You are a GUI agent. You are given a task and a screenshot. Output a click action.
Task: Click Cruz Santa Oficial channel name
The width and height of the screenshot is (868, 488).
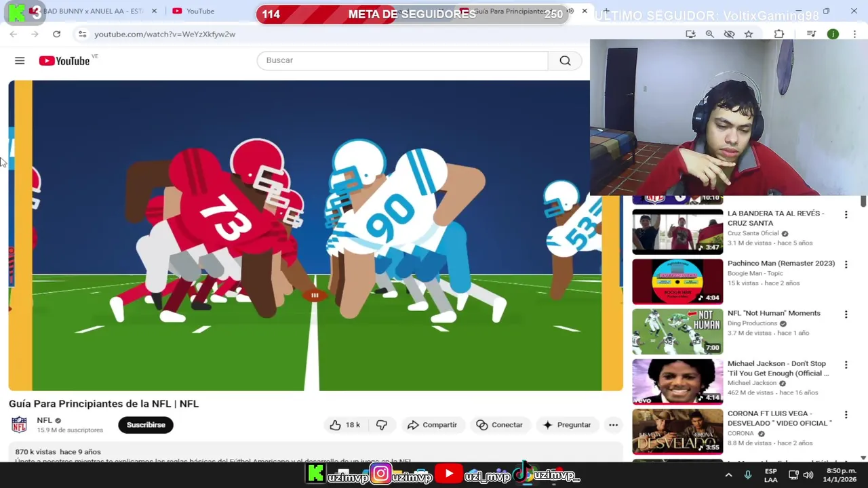[753, 233]
